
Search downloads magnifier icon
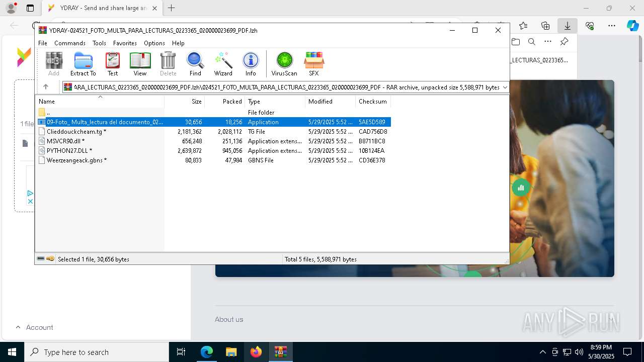click(x=532, y=42)
